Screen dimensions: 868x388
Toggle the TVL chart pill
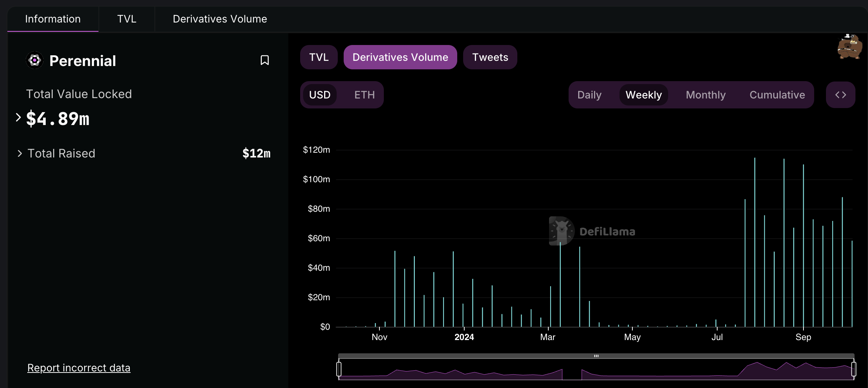(x=319, y=57)
